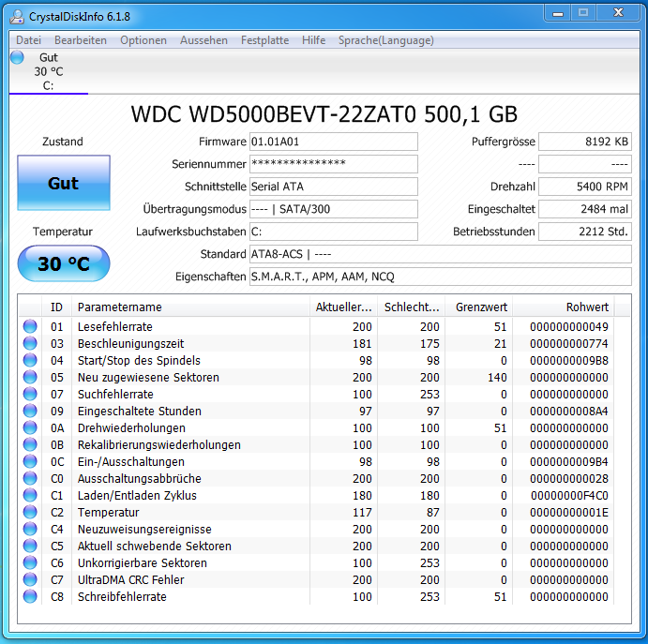Click the Eingeschaltet field 2484 mal
648x644 pixels.
click(x=585, y=209)
